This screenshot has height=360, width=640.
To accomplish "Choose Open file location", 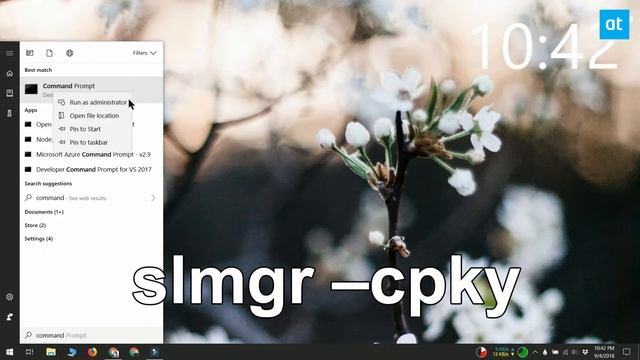I will click(x=93, y=116).
